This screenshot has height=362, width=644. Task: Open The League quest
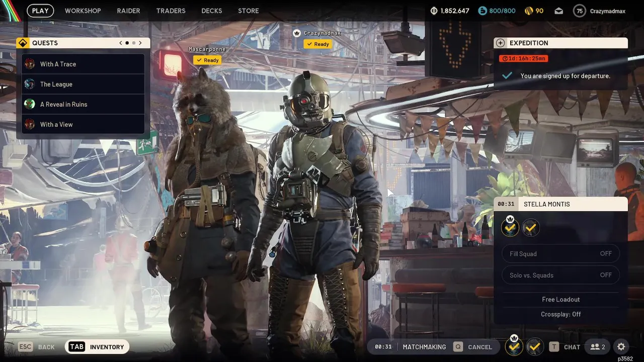click(83, 84)
